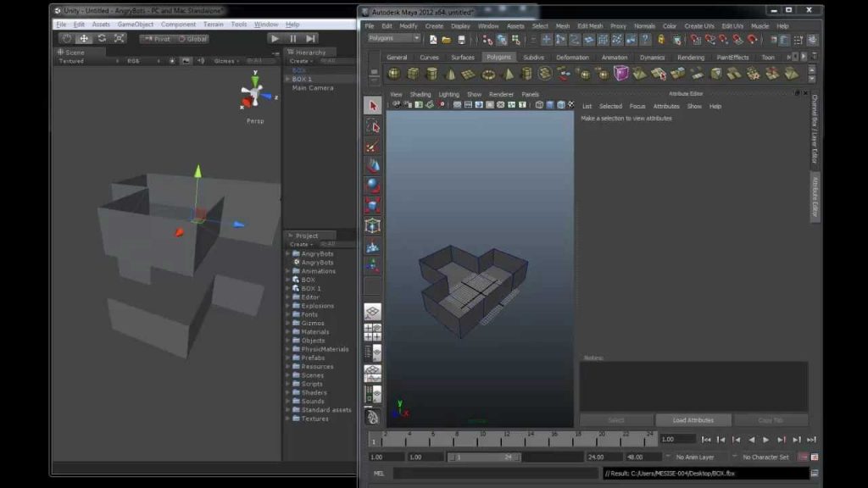The width and height of the screenshot is (868, 488).
Task: Open the No Anim Layer dropdown
Action: pyautogui.click(x=695, y=457)
